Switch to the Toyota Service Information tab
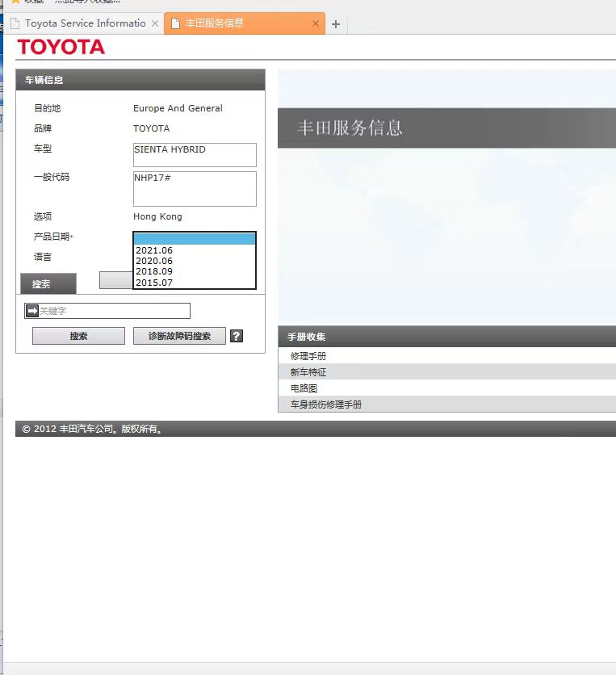The height and width of the screenshot is (675, 616). pyautogui.click(x=86, y=23)
